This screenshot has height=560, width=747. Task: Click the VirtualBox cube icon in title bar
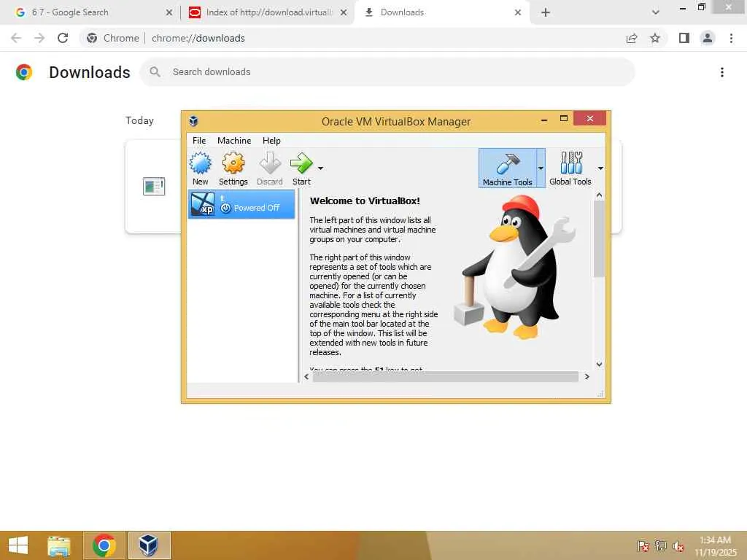click(x=193, y=121)
